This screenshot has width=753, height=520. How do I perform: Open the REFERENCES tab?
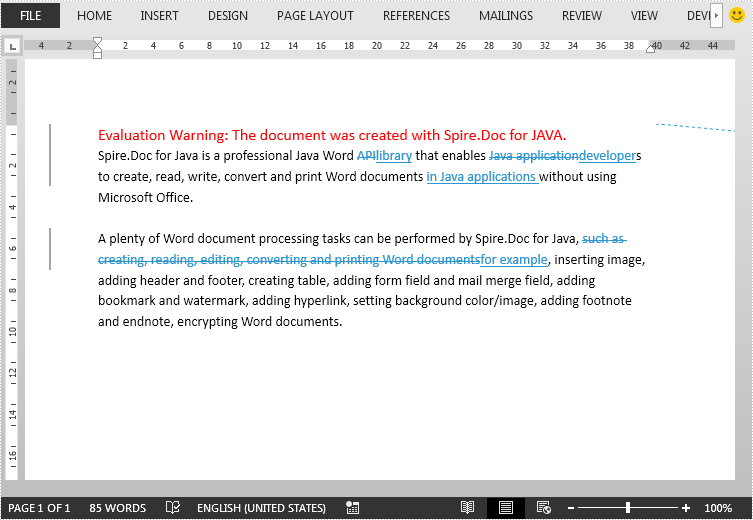coord(416,16)
